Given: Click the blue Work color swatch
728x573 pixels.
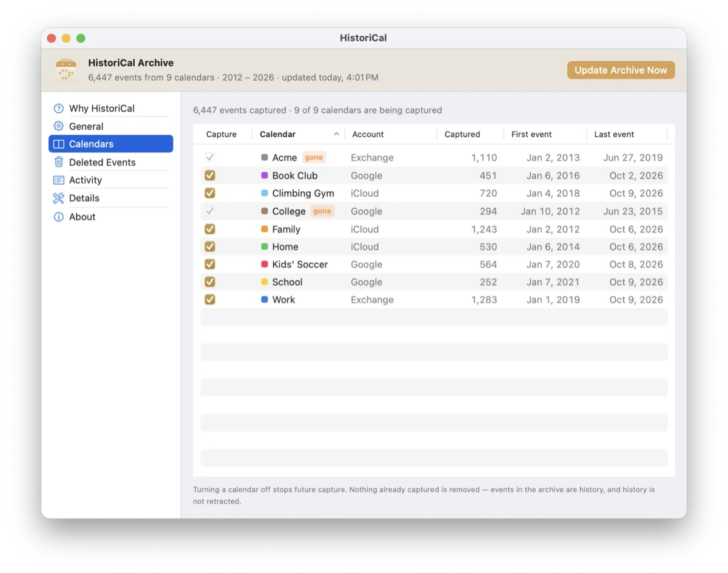Looking at the screenshot, I should pos(265,299).
